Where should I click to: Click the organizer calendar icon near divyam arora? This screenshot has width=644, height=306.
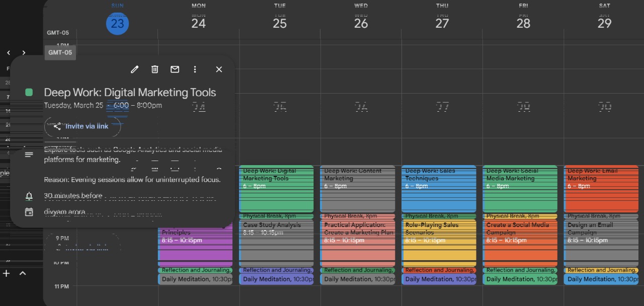[x=29, y=212]
